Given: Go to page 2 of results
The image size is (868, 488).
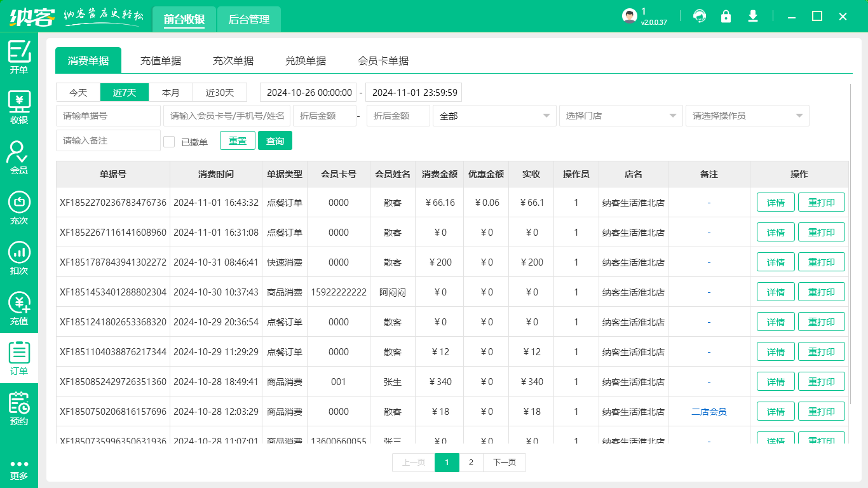Looking at the screenshot, I should [x=471, y=463].
